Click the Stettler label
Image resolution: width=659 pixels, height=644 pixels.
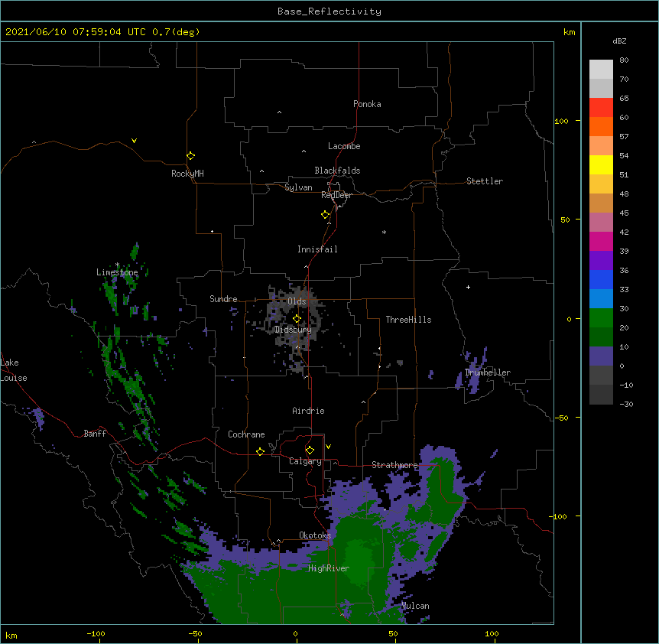click(485, 181)
